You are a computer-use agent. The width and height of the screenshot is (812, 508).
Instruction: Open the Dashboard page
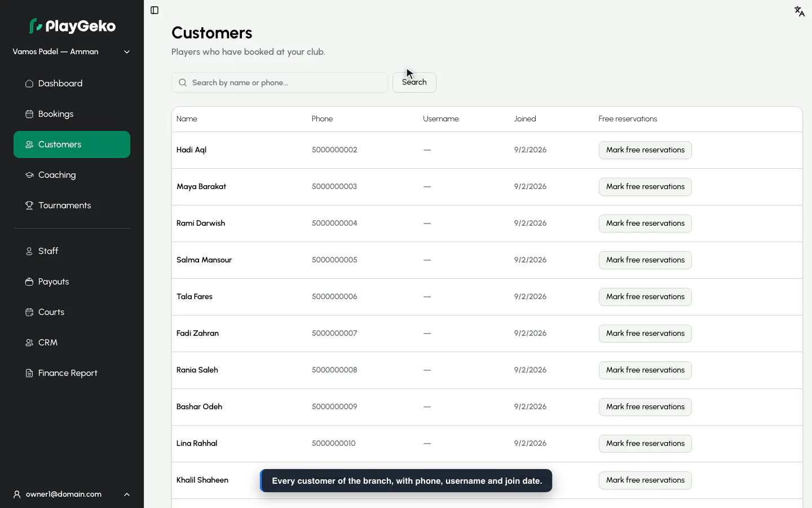(72, 84)
